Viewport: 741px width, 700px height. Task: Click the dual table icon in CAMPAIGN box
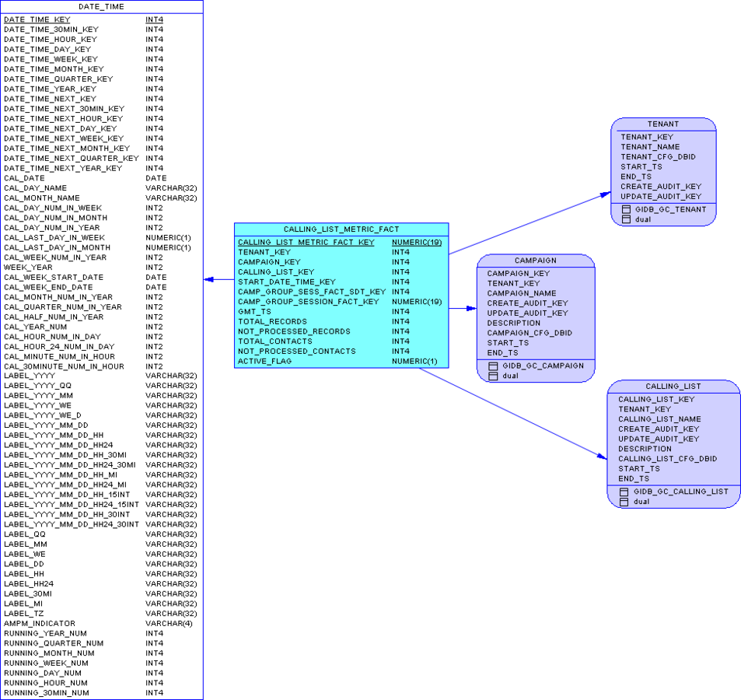[493, 376]
